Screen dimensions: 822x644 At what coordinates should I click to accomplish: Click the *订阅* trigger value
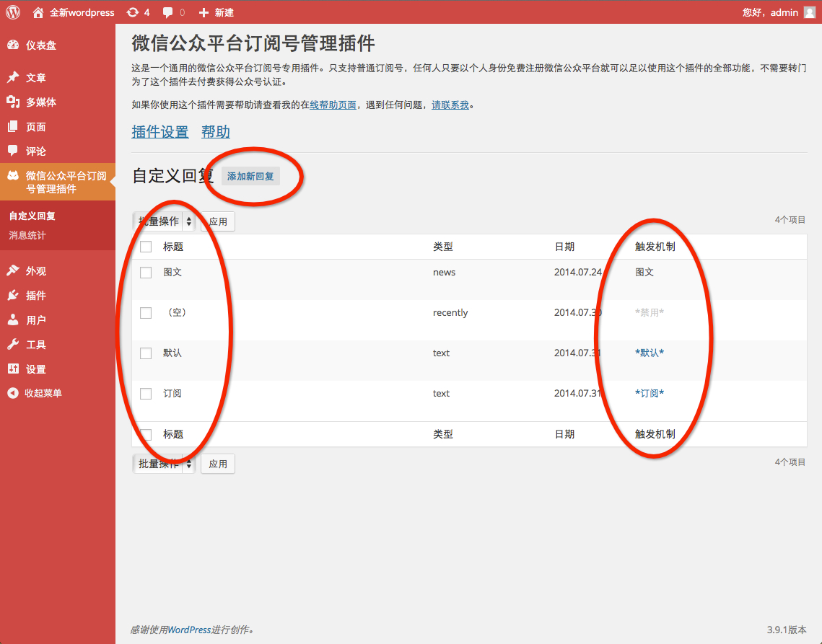point(650,394)
